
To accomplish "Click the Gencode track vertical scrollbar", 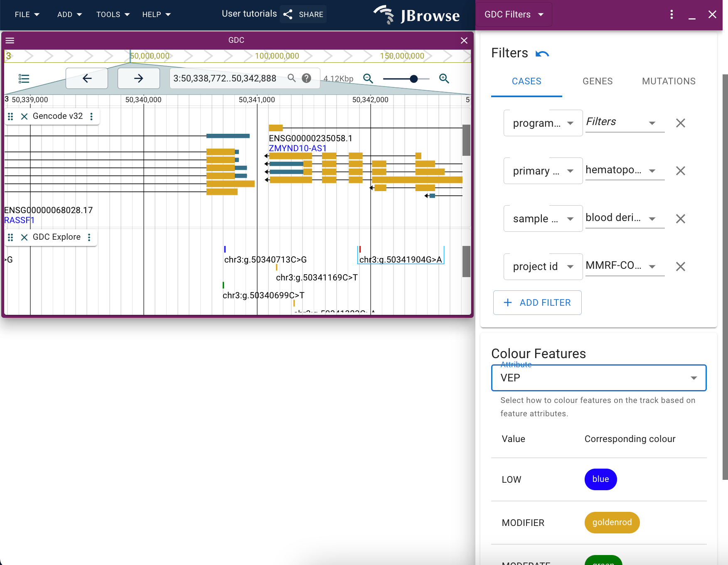I will [466, 140].
